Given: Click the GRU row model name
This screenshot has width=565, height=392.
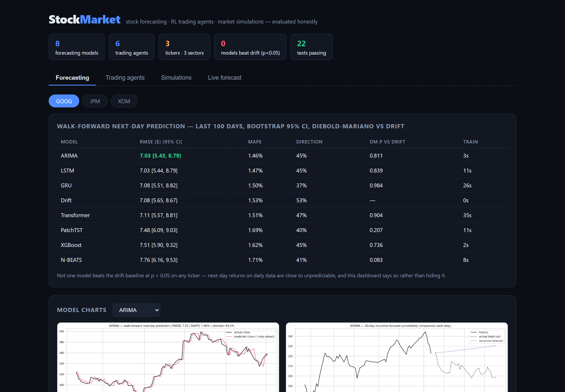Looking at the screenshot, I should pyautogui.click(x=66, y=186).
